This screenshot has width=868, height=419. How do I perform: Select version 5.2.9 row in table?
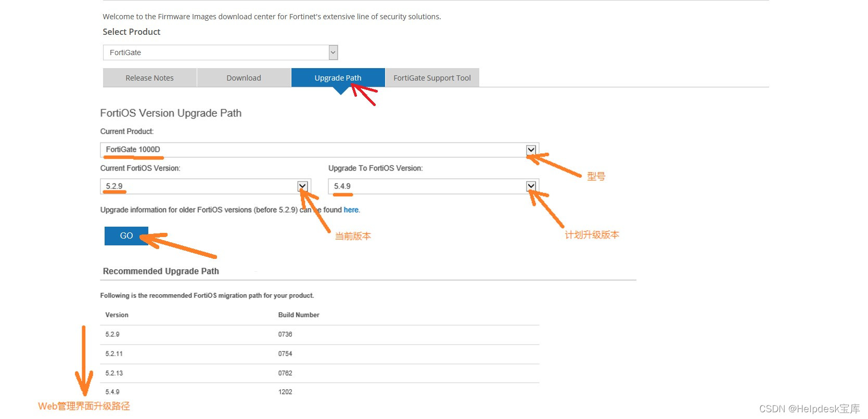tap(320, 334)
